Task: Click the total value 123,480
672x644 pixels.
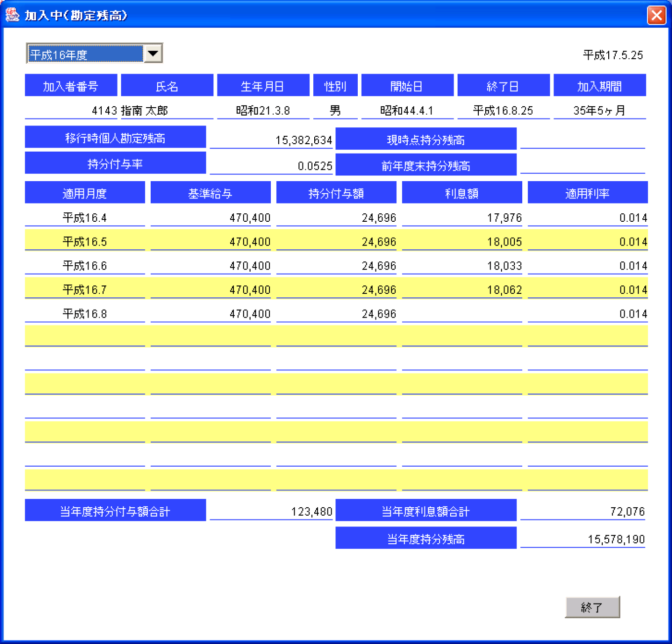Action: 312,512
